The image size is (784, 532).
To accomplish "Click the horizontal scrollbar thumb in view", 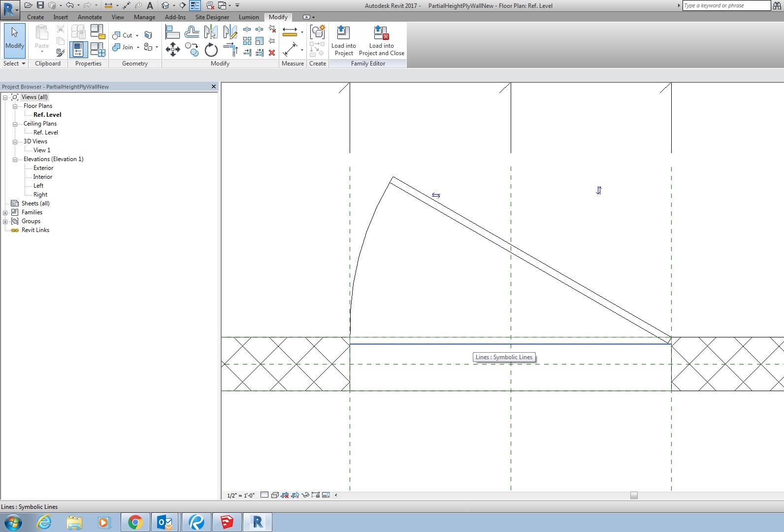I will 634,495.
